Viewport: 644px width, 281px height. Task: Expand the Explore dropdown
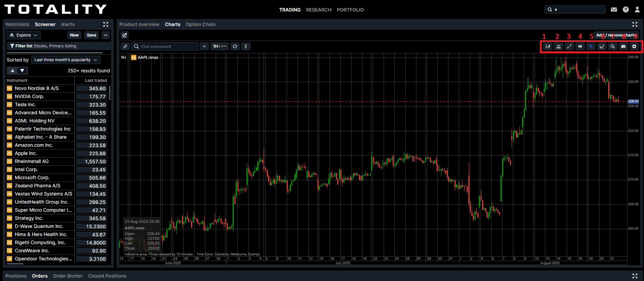(x=24, y=35)
